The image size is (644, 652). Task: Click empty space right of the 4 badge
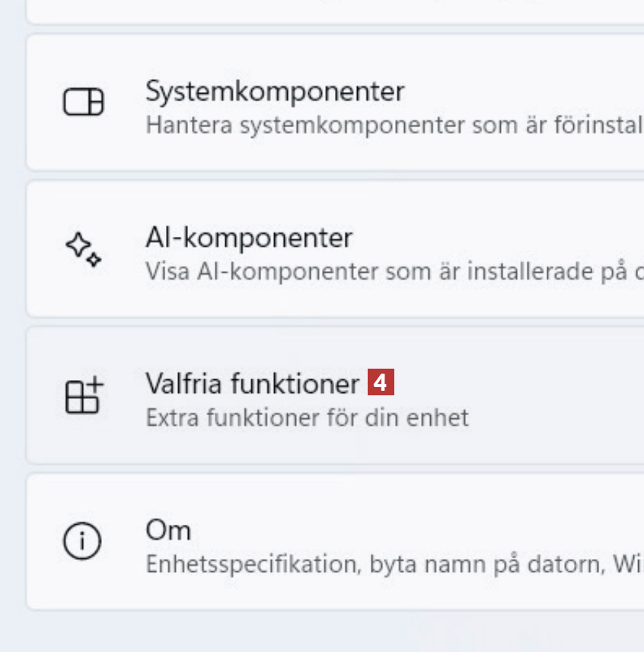518,383
